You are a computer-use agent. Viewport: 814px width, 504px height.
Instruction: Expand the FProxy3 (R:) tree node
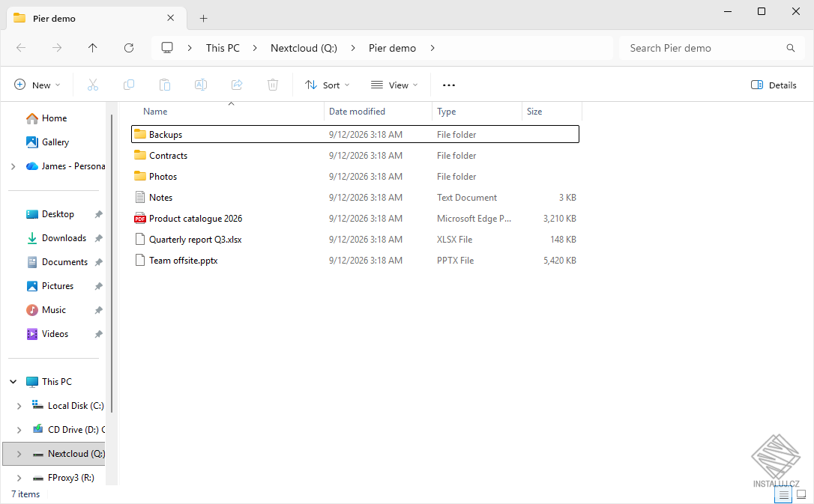pyautogui.click(x=19, y=478)
